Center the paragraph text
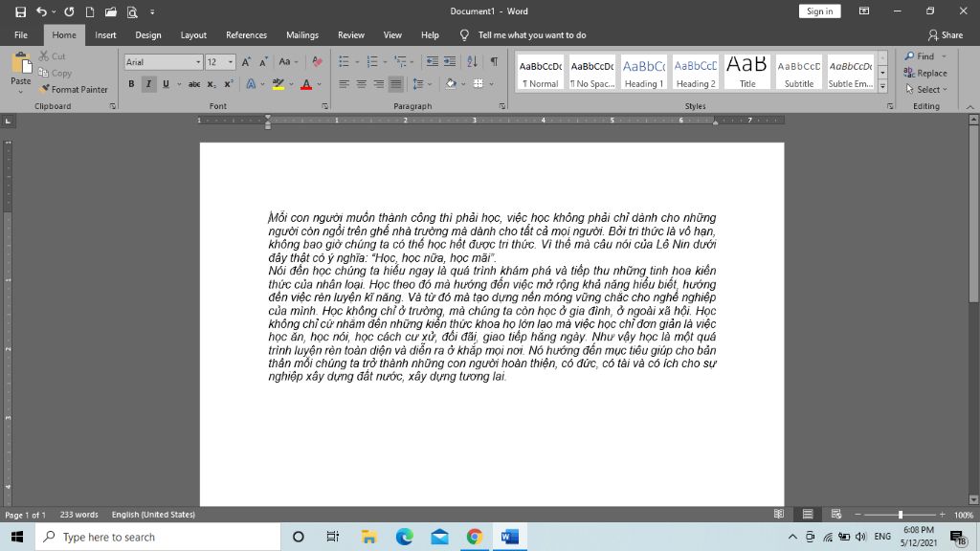Viewport: 980px width, 551px height. (x=361, y=84)
